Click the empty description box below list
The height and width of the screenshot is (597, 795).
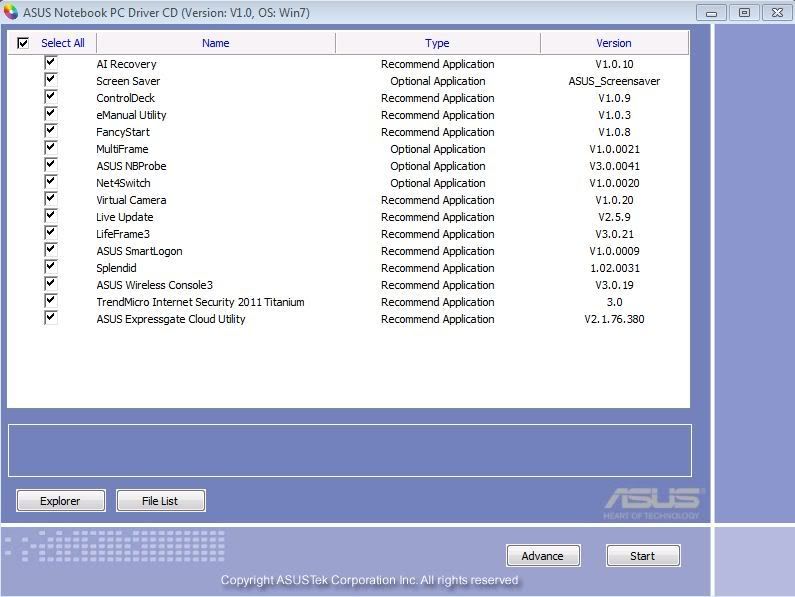coord(350,450)
